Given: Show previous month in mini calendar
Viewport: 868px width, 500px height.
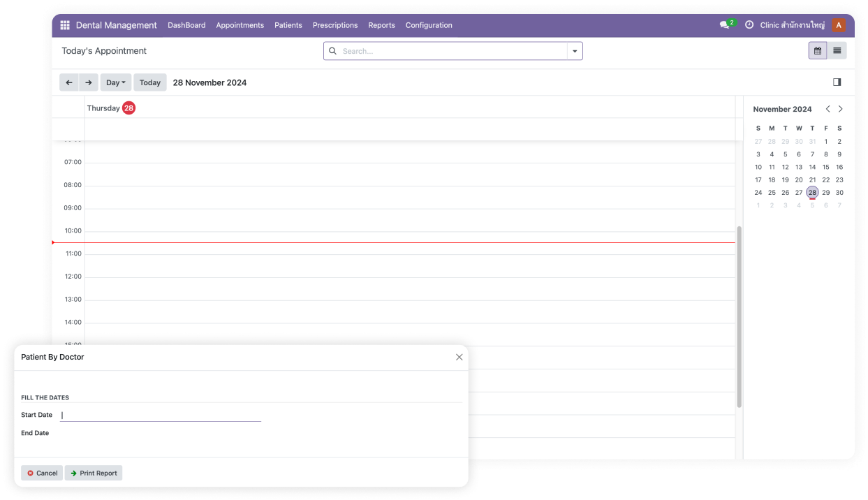Looking at the screenshot, I should (x=827, y=109).
